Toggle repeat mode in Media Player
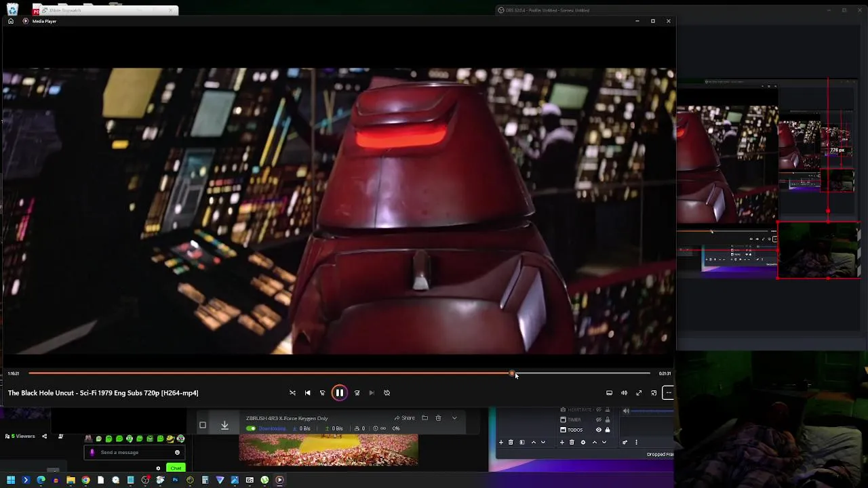The width and height of the screenshot is (868, 488). pos(387,392)
